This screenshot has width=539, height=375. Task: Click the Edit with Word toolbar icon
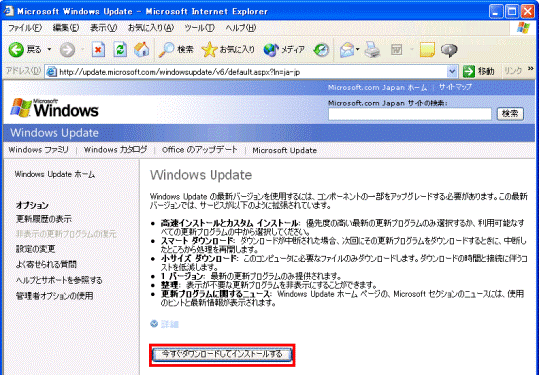[397, 50]
